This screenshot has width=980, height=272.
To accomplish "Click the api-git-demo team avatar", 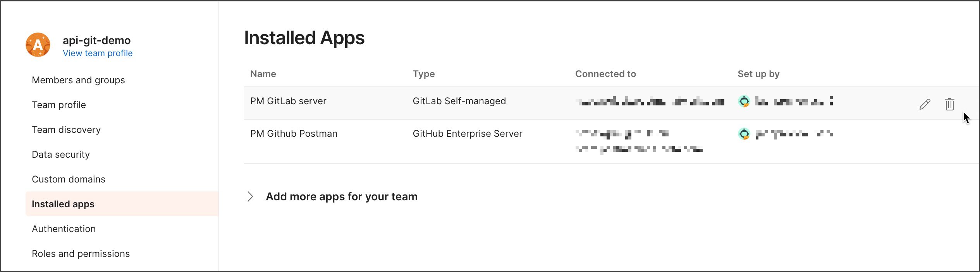I will pos(38,45).
